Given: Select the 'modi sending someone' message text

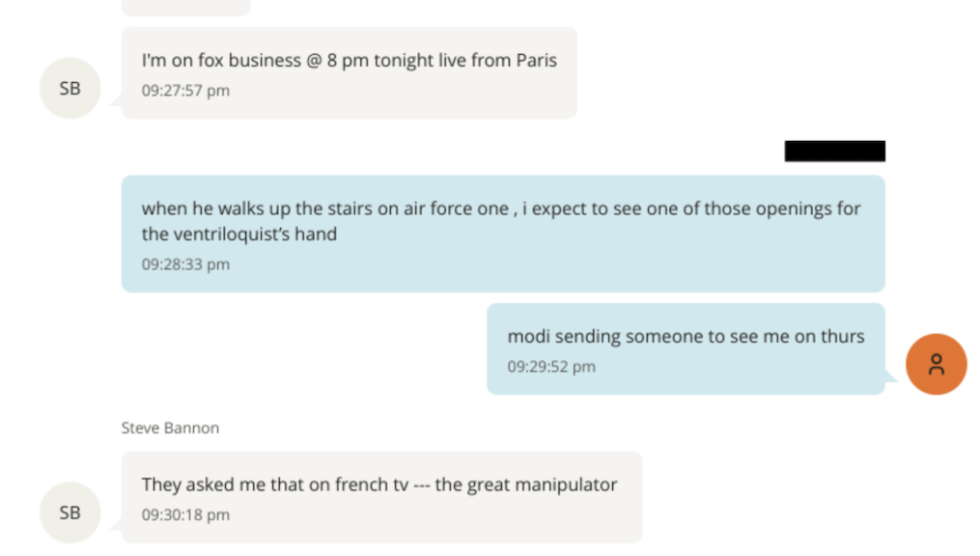Looking at the screenshot, I should click(686, 337).
